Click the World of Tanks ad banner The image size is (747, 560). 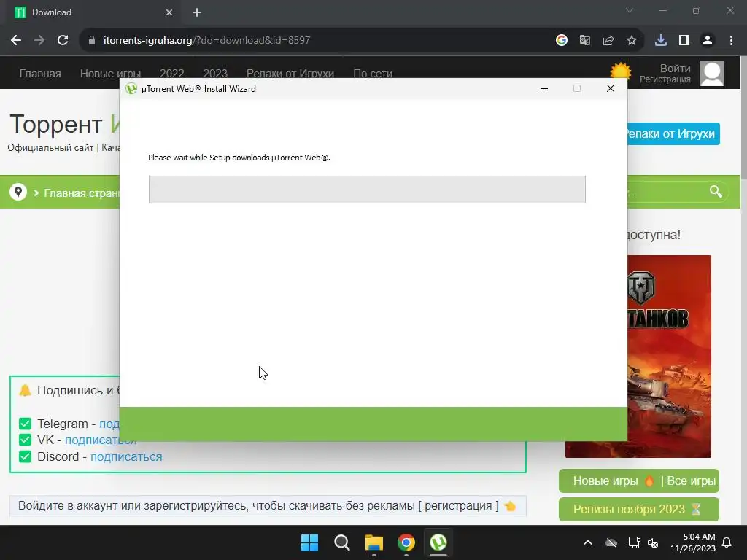click(669, 356)
